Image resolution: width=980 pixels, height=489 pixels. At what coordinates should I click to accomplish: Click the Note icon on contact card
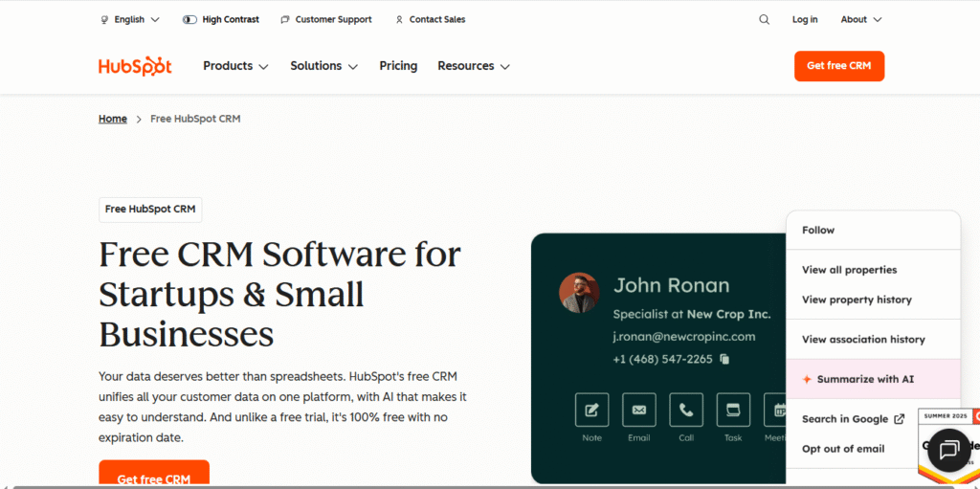tap(591, 410)
